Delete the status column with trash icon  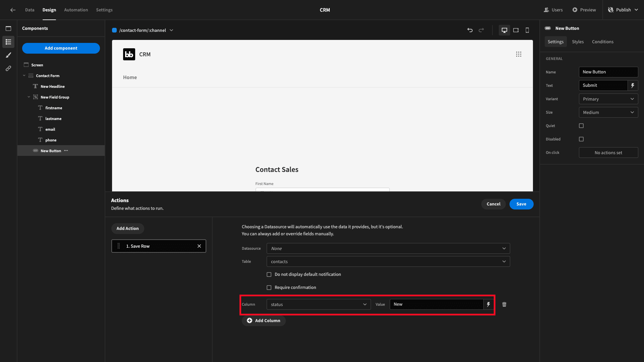click(504, 304)
